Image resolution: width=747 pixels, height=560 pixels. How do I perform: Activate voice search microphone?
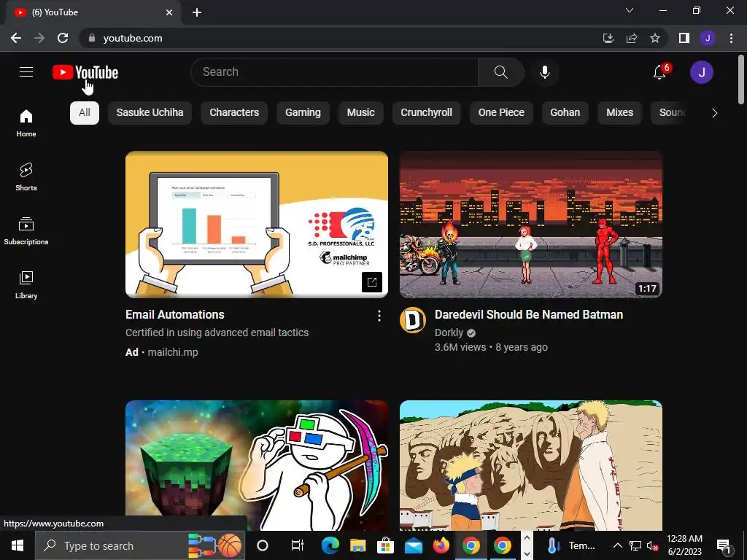tap(544, 72)
